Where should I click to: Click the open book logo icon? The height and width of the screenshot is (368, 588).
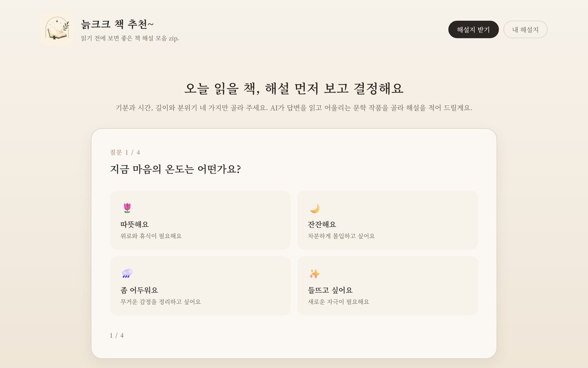click(x=57, y=29)
